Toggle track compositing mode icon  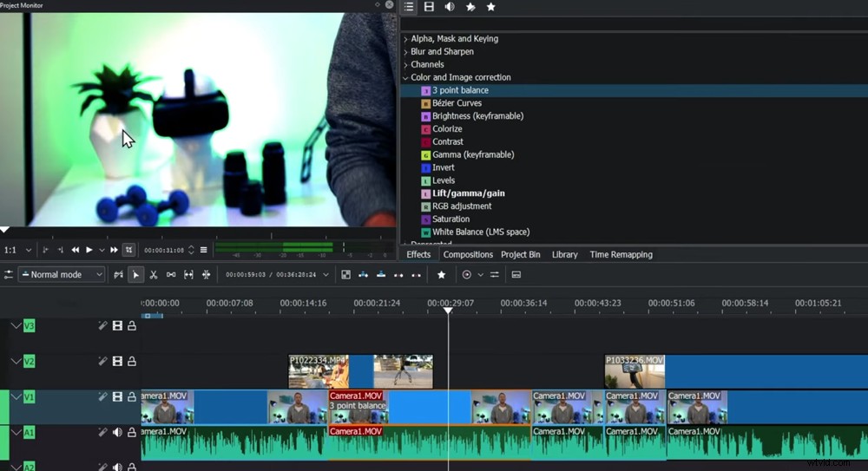[x=118, y=274]
